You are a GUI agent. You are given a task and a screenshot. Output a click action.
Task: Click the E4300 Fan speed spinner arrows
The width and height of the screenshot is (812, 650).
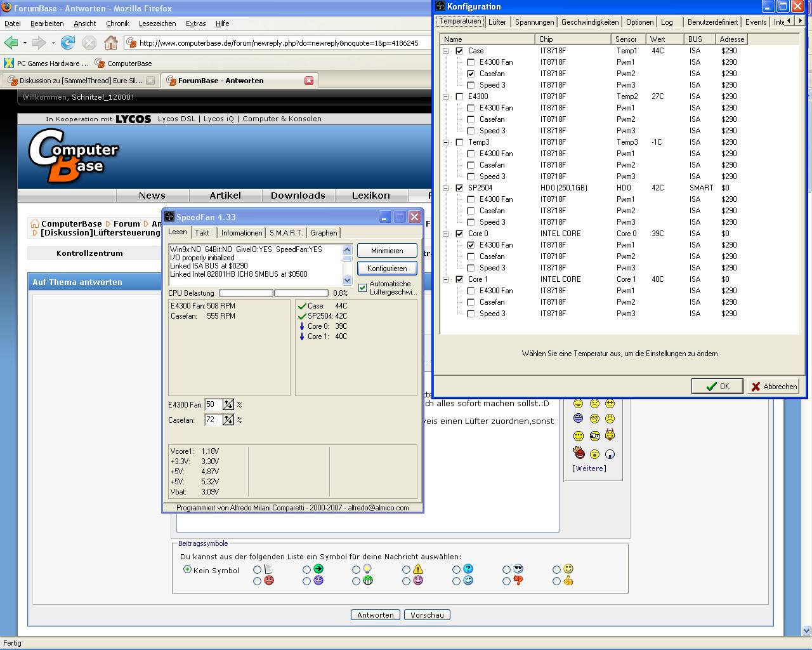[228, 404]
